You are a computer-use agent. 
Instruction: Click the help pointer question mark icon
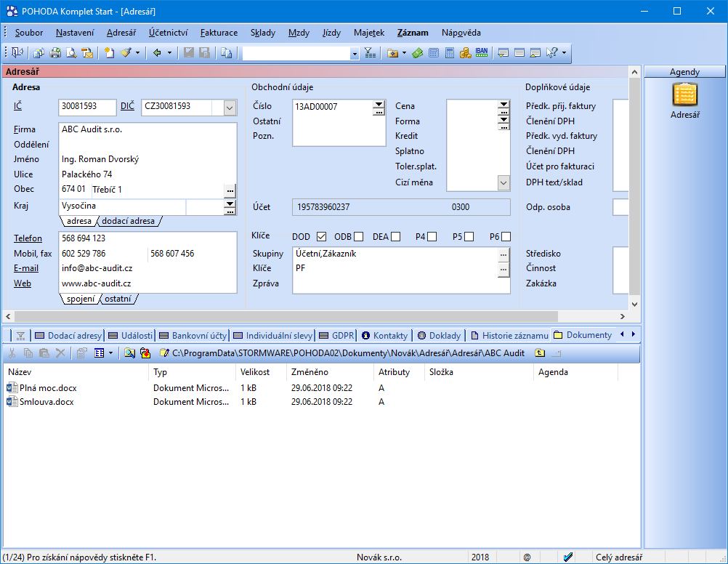(551, 52)
